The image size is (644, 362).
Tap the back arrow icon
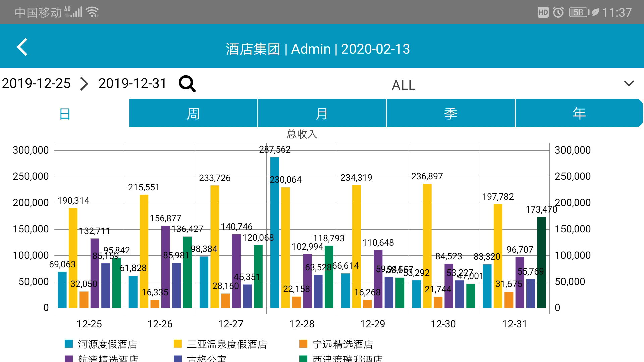(22, 47)
